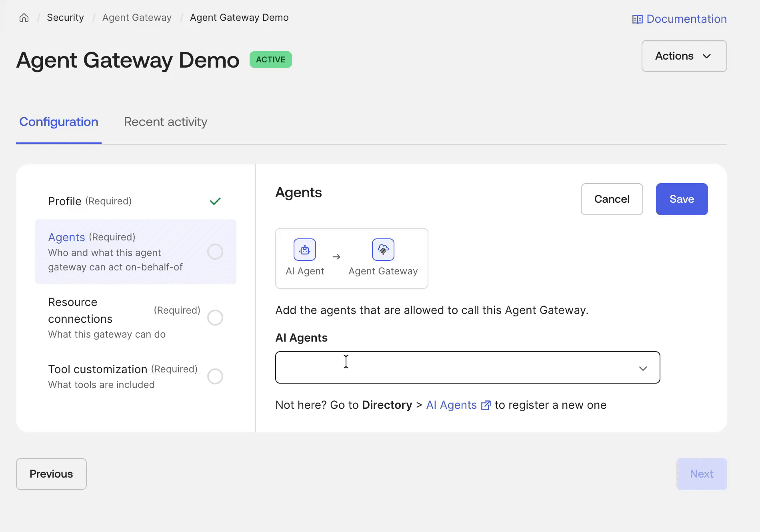
Task: Click the Tool customization status circle
Action: pyautogui.click(x=215, y=376)
